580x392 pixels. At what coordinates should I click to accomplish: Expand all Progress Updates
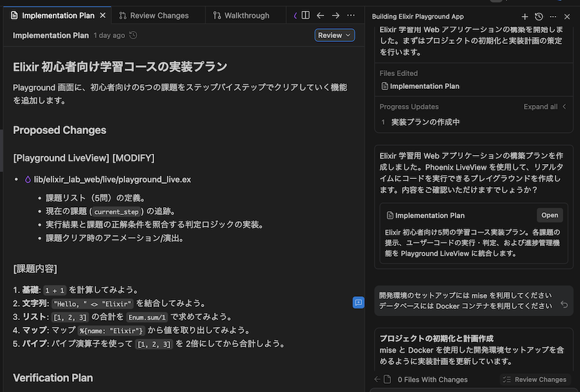point(541,106)
